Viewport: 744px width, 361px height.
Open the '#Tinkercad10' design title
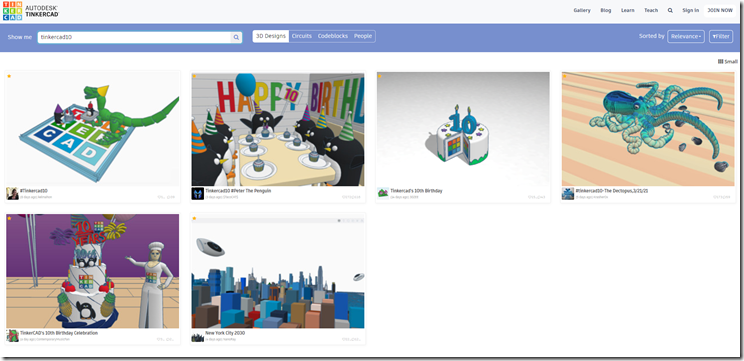(x=34, y=191)
